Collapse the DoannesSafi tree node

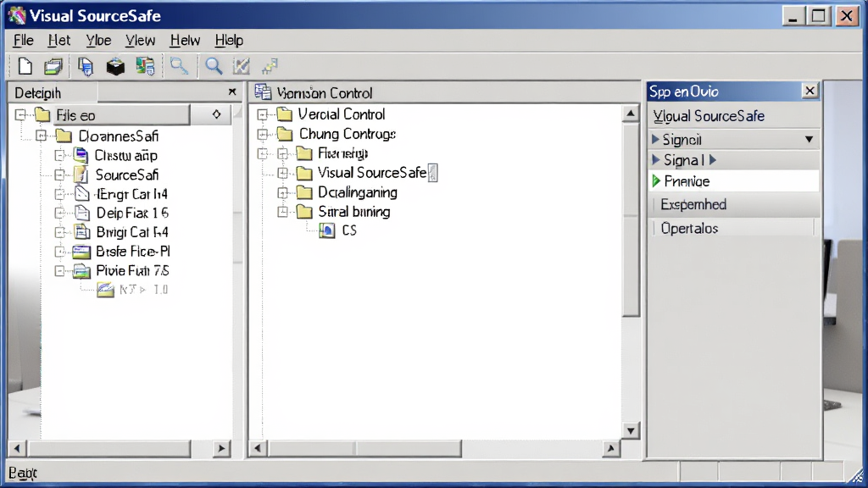(x=41, y=136)
